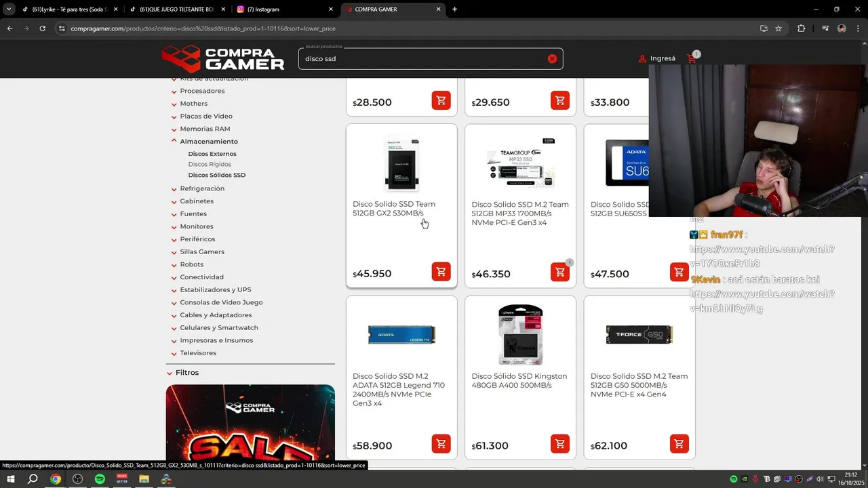Open Spotify from the taskbar
This screenshot has width=868, height=488.
[x=100, y=479]
